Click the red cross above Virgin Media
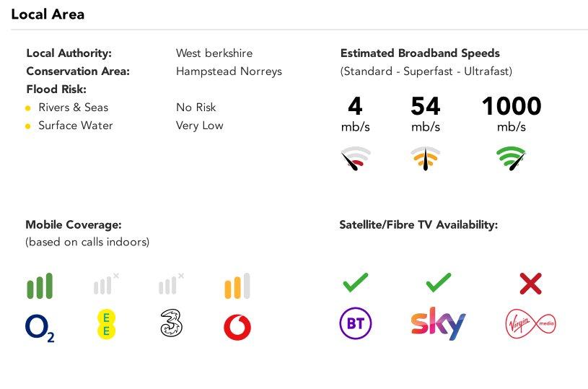588x389 pixels. [530, 284]
